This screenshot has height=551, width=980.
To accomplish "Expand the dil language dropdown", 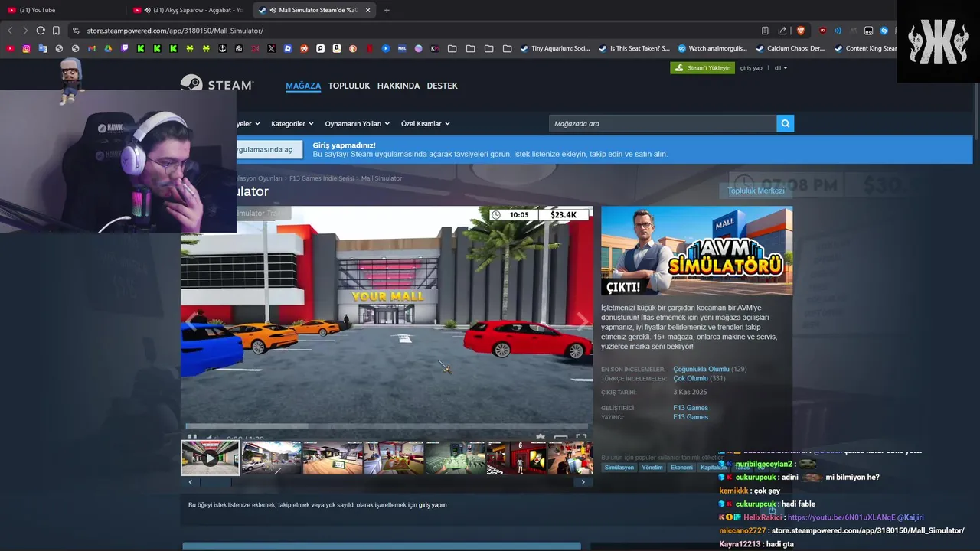I will [x=781, y=68].
